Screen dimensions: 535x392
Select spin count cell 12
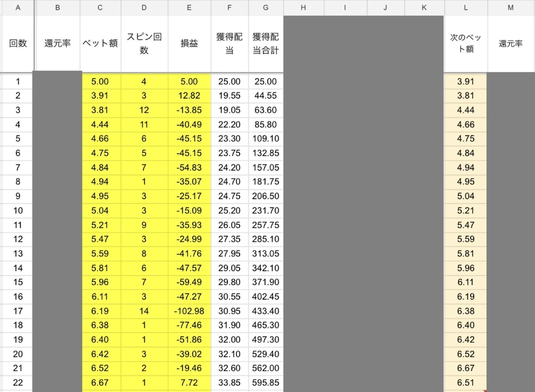tap(144, 110)
